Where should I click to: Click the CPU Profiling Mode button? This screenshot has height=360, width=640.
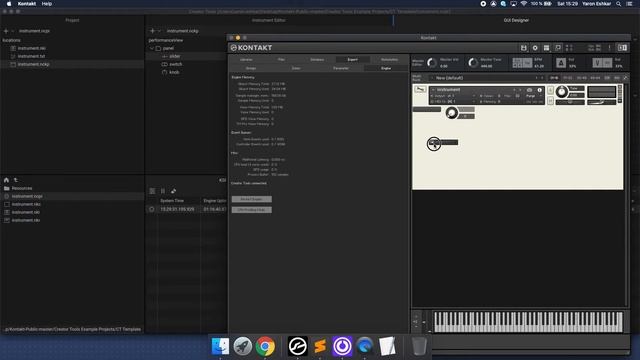[x=251, y=210]
